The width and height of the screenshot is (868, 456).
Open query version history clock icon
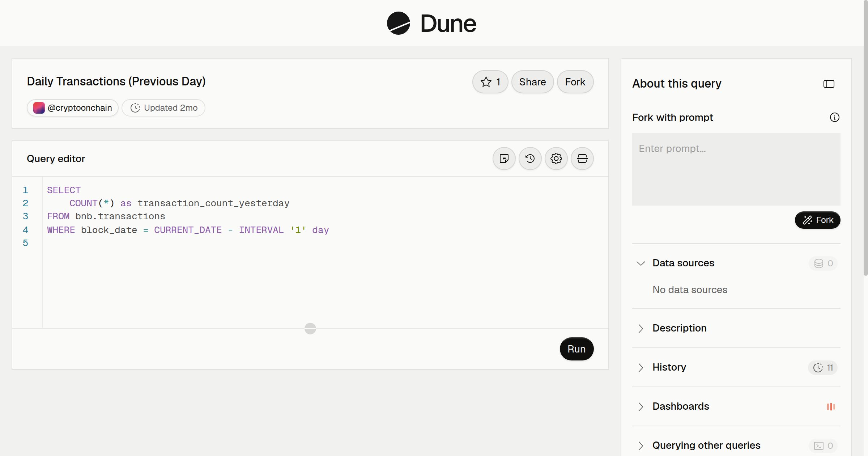(530, 159)
